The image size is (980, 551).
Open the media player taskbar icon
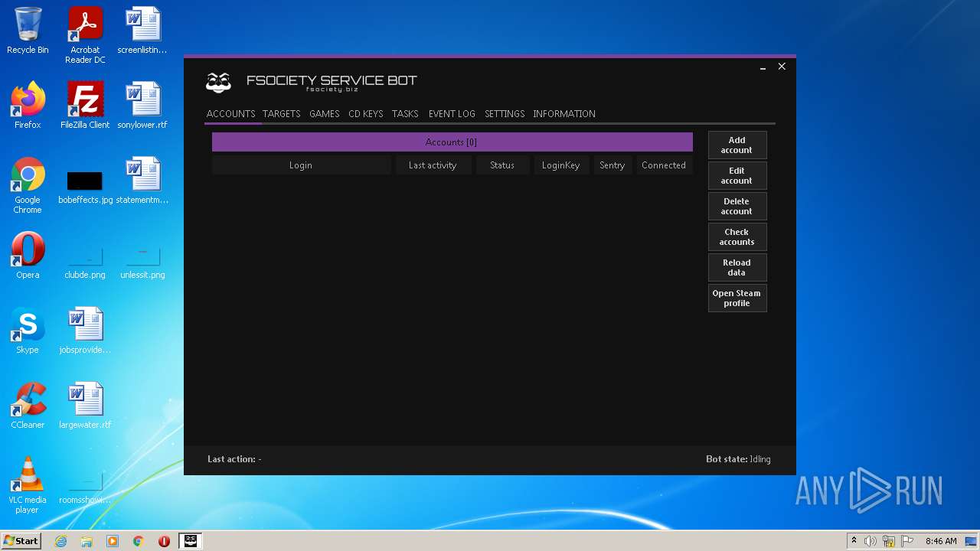pyautogui.click(x=113, y=541)
